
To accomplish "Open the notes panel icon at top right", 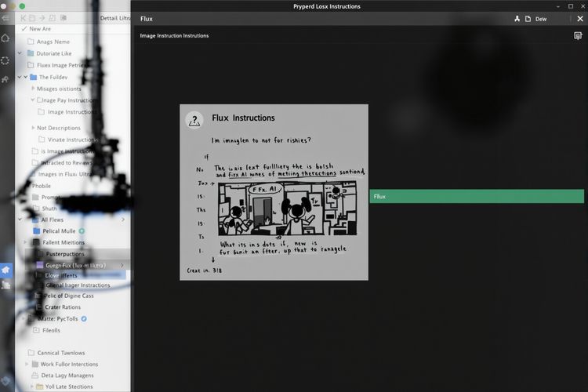I will (x=578, y=35).
